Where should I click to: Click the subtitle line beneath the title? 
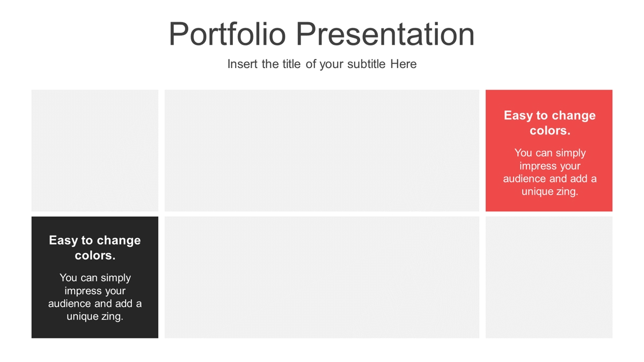pos(322,64)
